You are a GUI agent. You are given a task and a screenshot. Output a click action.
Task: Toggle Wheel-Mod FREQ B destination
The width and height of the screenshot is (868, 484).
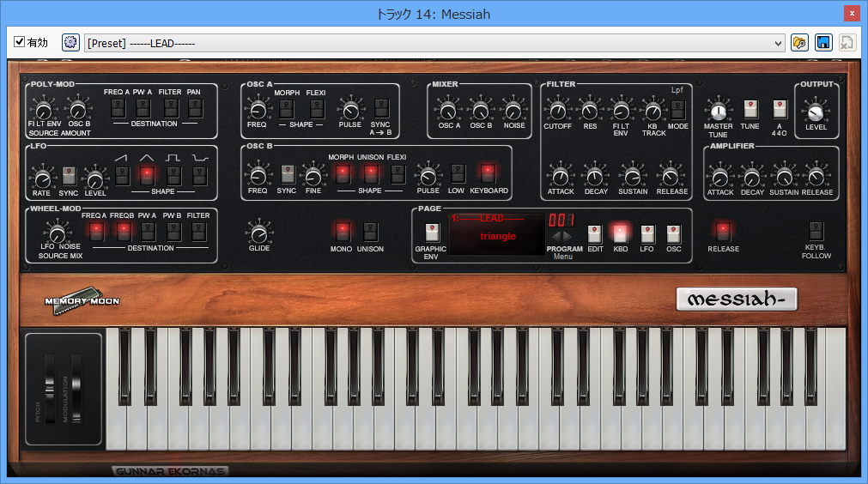click(123, 231)
